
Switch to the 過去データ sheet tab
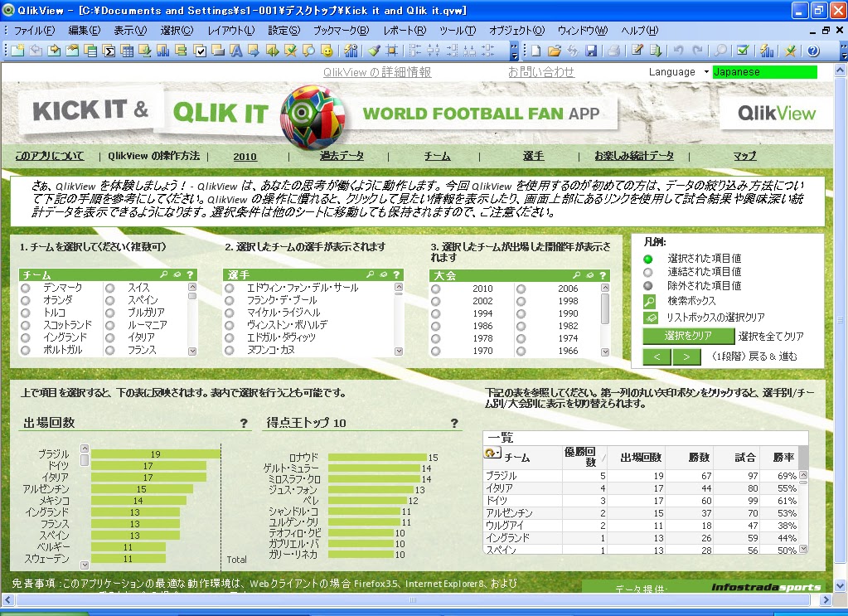click(x=342, y=156)
